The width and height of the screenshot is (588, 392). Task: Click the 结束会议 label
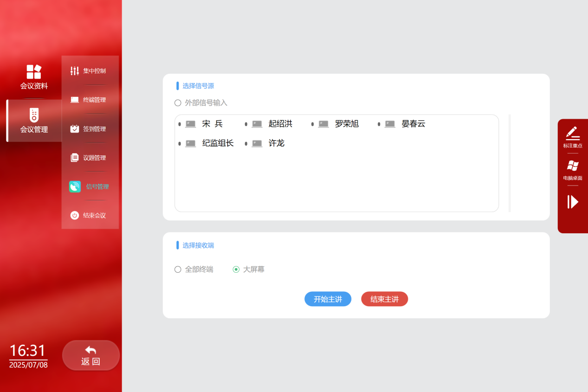(95, 215)
